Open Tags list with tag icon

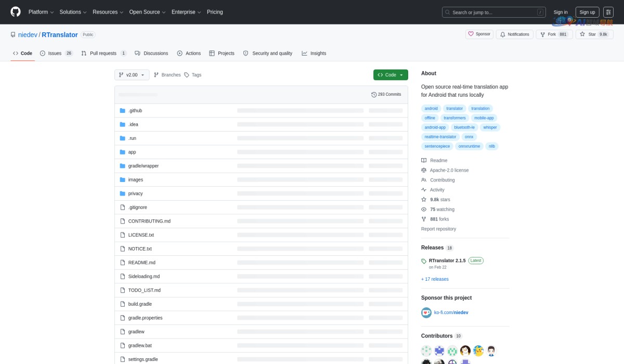pos(192,75)
